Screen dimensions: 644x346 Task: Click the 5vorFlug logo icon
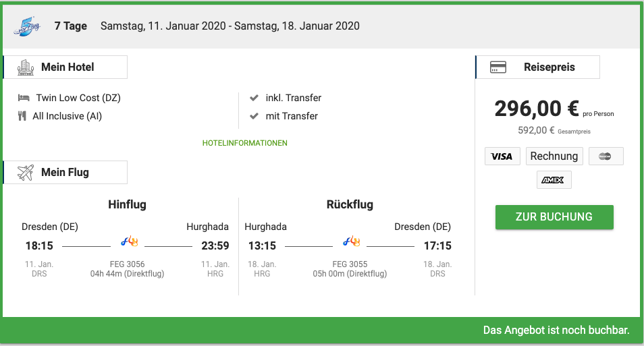click(x=27, y=26)
